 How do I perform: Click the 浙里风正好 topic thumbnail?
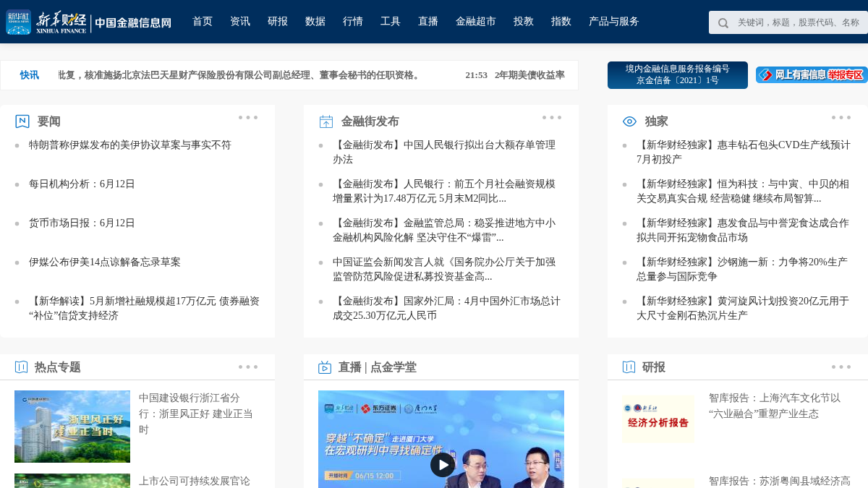point(72,427)
